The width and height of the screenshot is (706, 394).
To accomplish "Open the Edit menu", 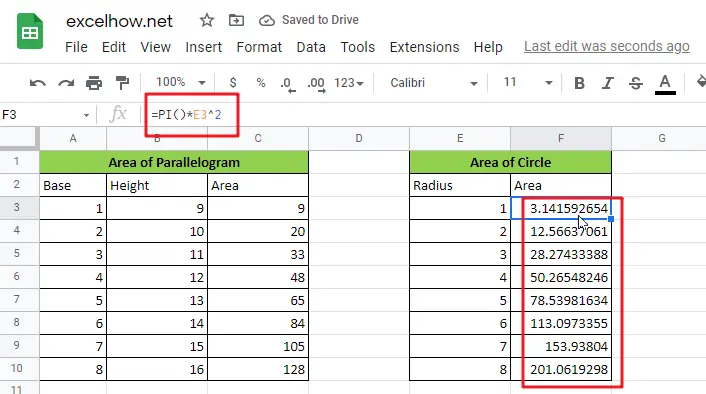I will click(113, 47).
